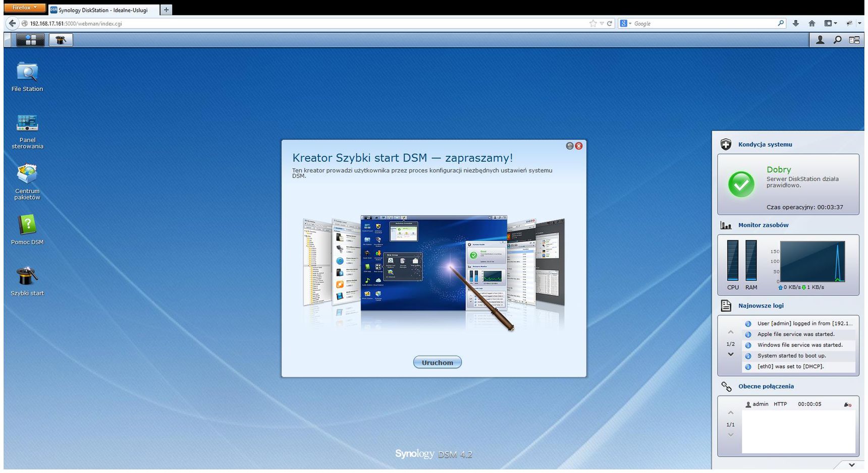Click the Monitor zasobów heading
Screen dimensions: 868x473
[x=763, y=225]
